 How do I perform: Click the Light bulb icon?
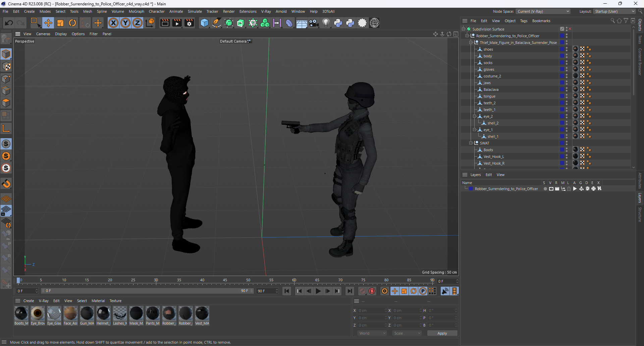pos(326,23)
